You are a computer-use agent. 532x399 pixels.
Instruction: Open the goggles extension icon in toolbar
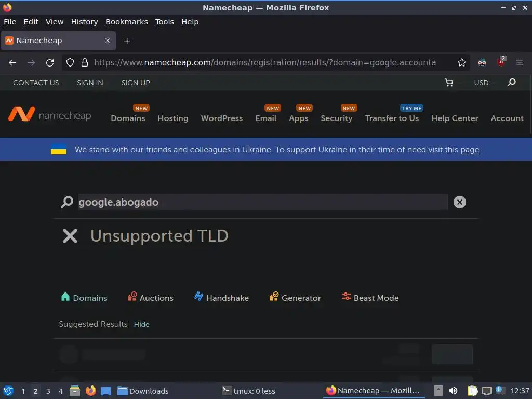point(482,62)
